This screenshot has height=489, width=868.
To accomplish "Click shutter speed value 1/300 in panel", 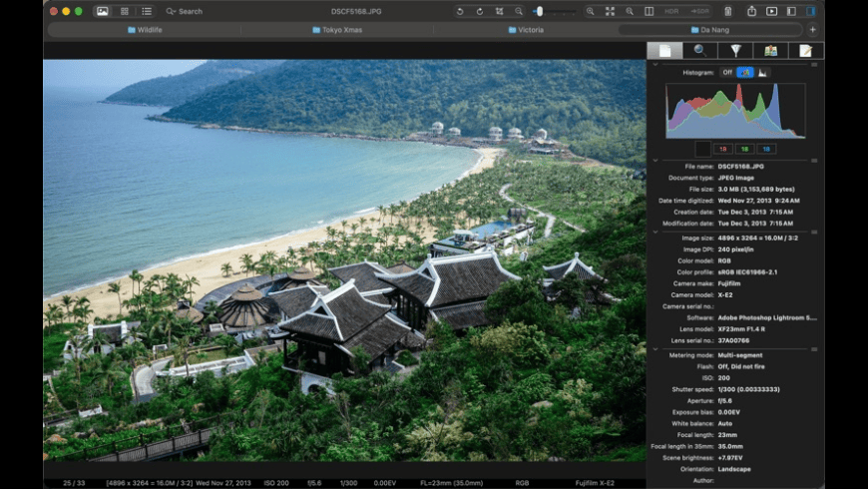I will pyautogui.click(x=748, y=389).
